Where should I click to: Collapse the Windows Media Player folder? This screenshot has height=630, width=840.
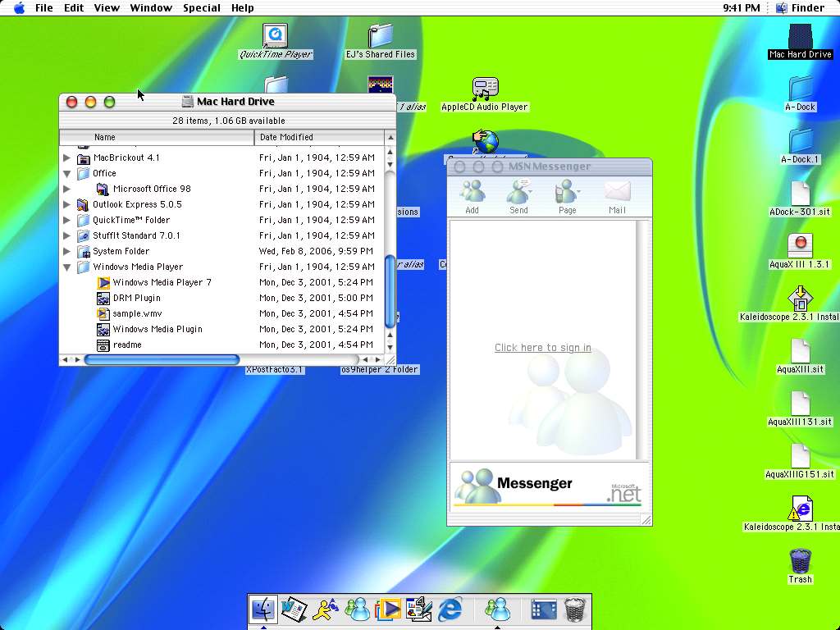67,267
